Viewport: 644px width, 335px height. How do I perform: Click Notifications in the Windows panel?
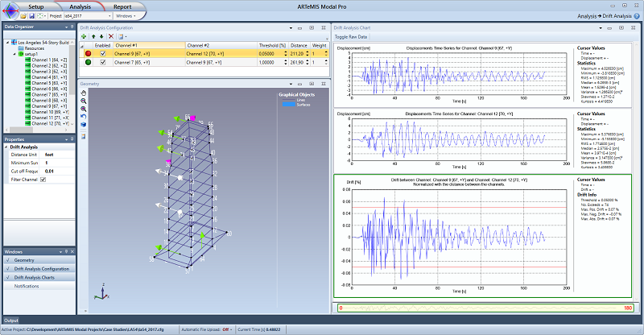pos(28,286)
